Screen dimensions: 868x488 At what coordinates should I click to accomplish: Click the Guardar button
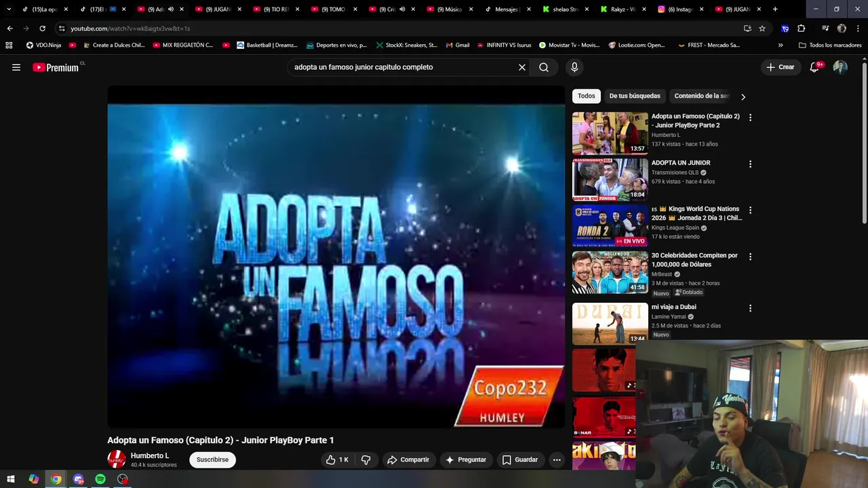pyautogui.click(x=520, y=460)
